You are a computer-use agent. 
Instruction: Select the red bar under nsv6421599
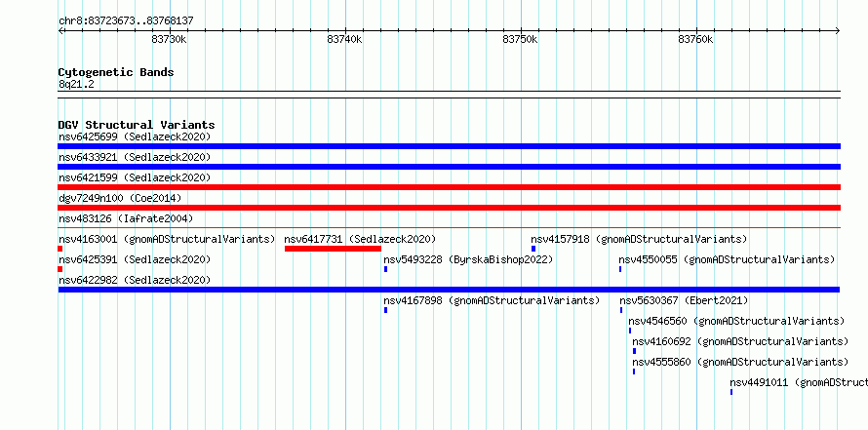point(450,187)
